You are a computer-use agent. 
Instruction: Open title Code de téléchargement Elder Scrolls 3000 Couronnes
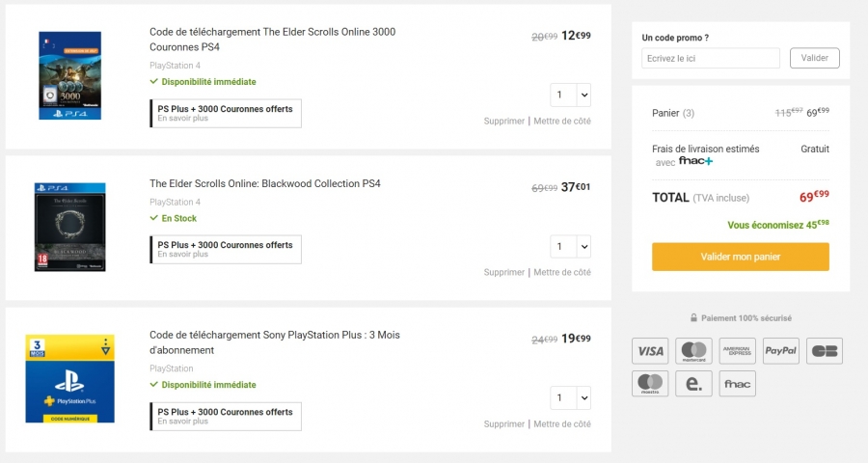272,40
